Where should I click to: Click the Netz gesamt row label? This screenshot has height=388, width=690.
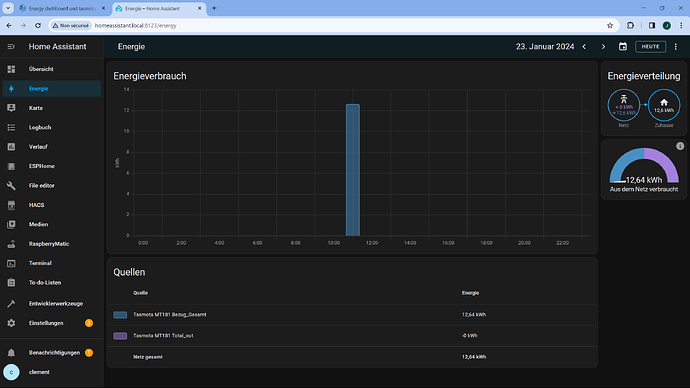tap(147, 357)
